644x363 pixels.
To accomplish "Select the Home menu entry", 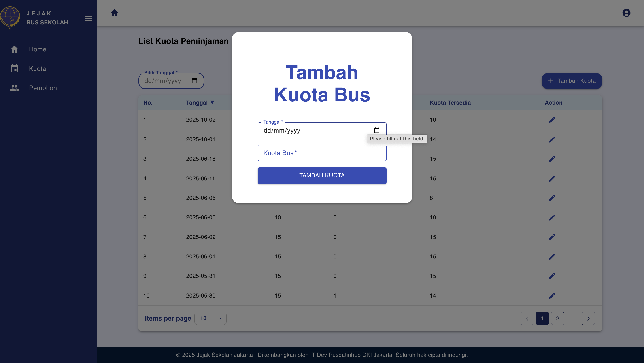I will tap(37, 49).
